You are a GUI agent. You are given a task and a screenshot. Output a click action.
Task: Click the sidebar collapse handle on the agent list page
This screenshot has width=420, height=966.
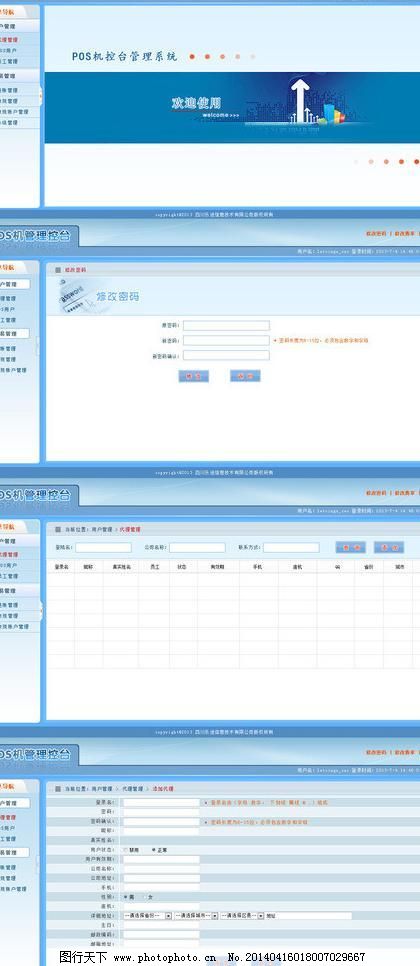click(41, 610)
